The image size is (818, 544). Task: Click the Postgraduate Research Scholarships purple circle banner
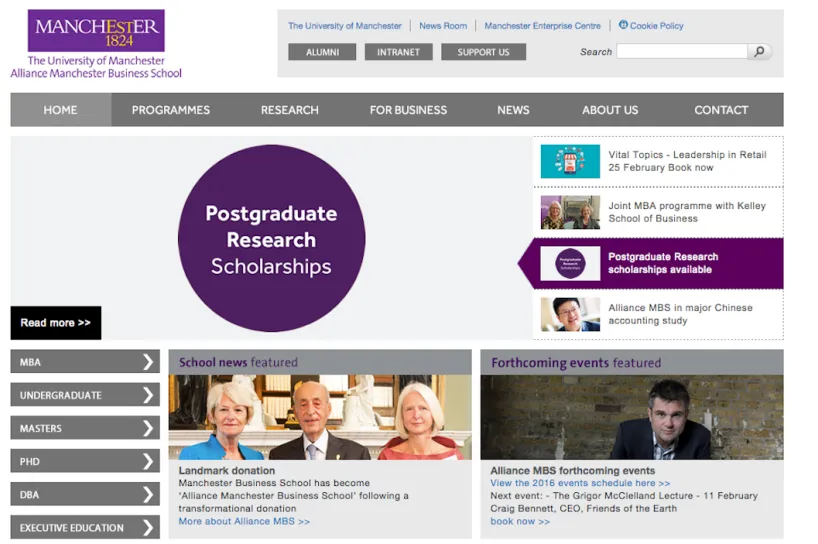271,238
